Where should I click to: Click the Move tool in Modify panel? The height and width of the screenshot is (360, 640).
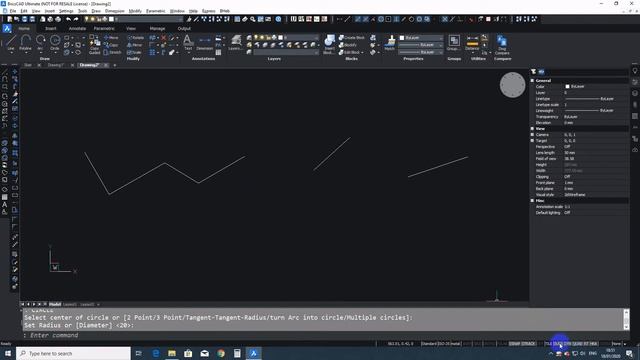pos(111,38)
